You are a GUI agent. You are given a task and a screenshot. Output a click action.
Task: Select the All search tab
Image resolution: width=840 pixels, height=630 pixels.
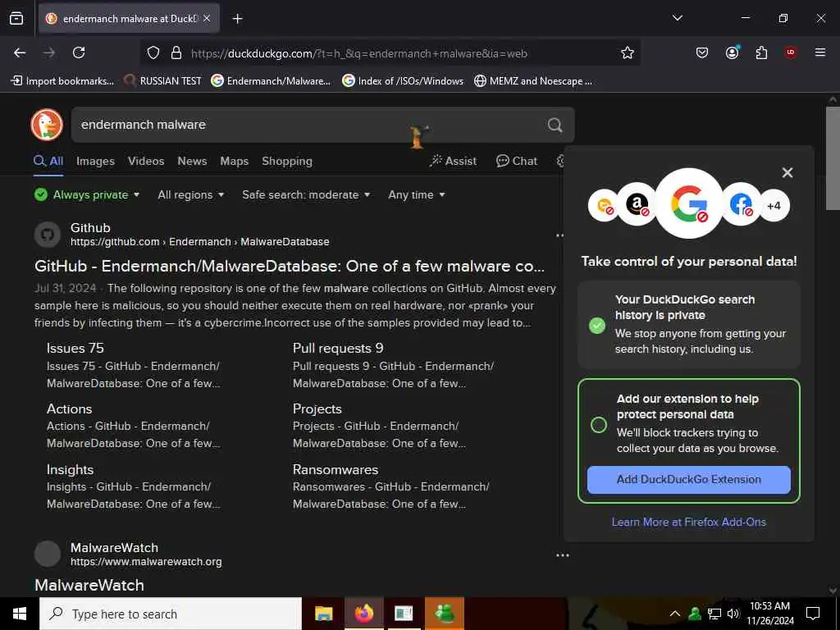48,161
